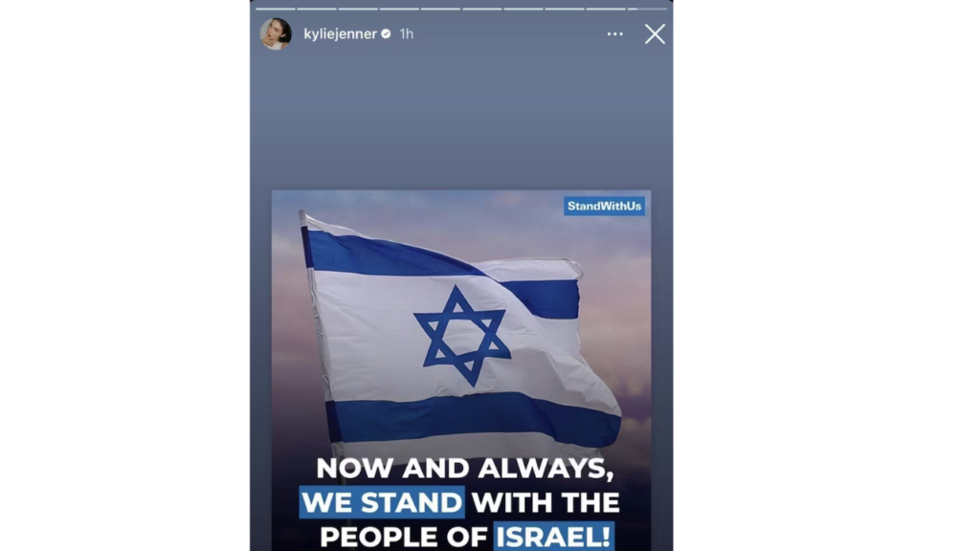The image size is (980, 551).
Task: Open the three-dot more options menu
Action: [615, 33]
